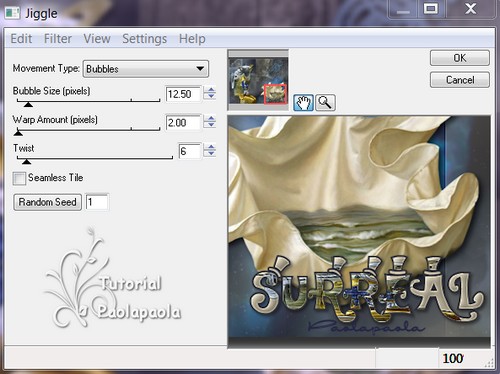
Task: Enable the Seamless Tile checkbox
Action: pyautogui.click(x=19, y=178)
